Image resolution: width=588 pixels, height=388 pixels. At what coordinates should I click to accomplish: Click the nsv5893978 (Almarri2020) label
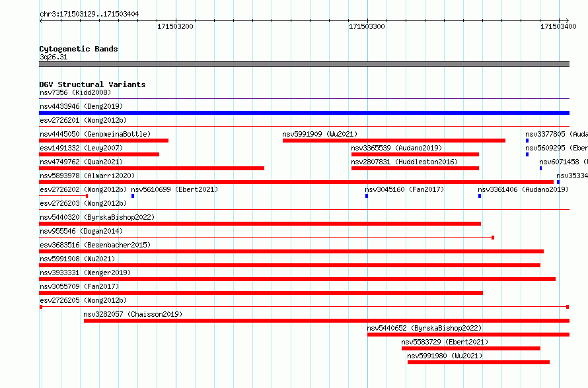tap(87, 176)
